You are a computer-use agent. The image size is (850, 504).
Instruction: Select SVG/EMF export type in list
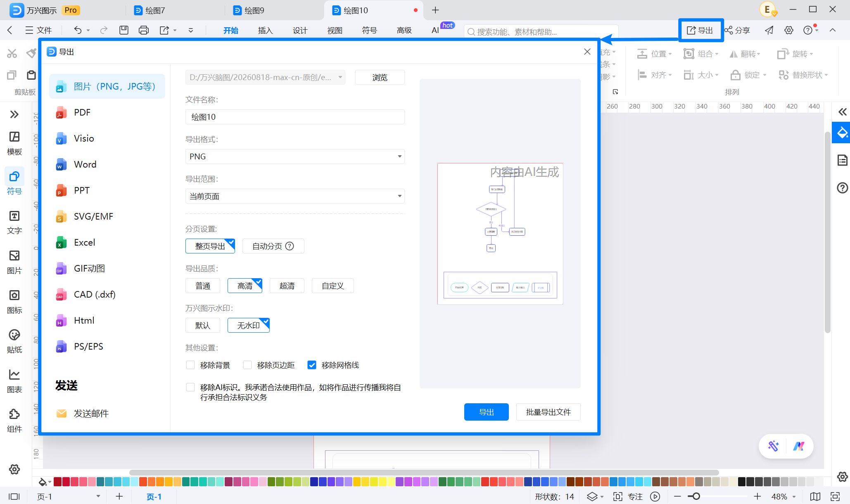(x=107, y=216)
